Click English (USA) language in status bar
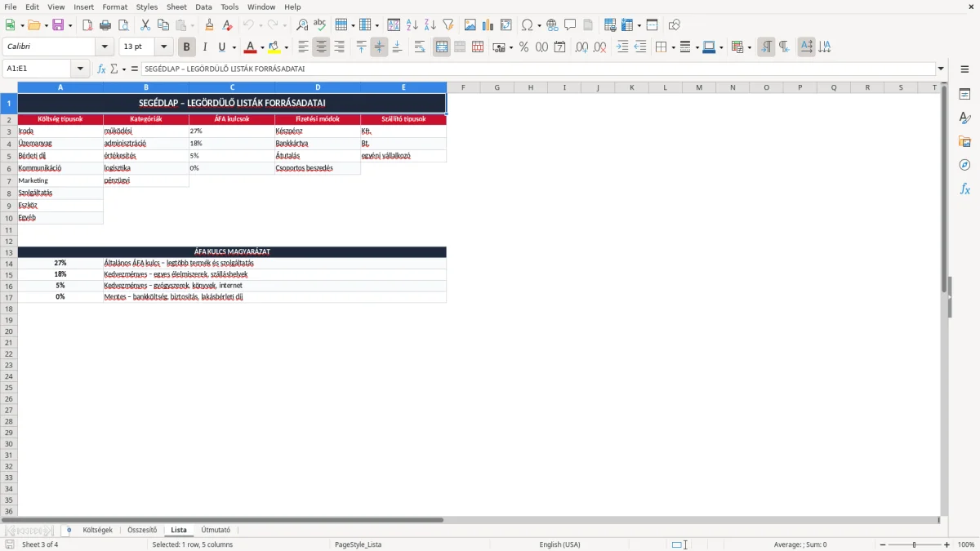The image size is (980, 551). [560, 544]
